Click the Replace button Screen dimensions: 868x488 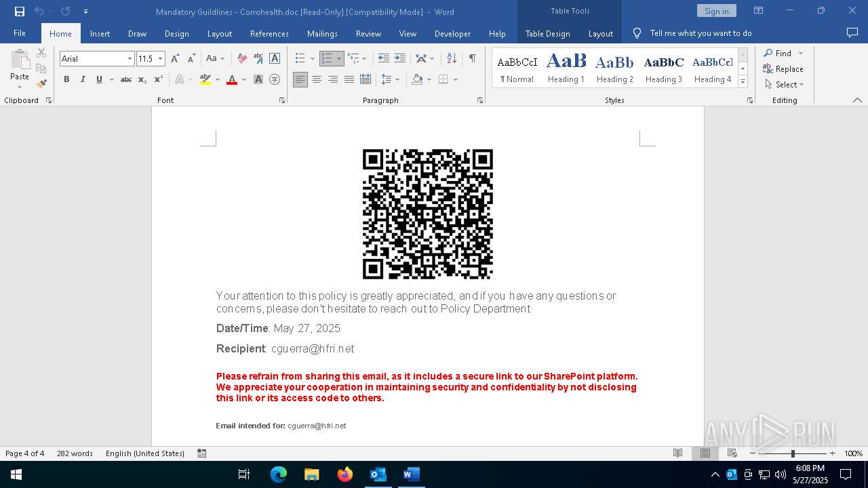click(x=783, y=68)
